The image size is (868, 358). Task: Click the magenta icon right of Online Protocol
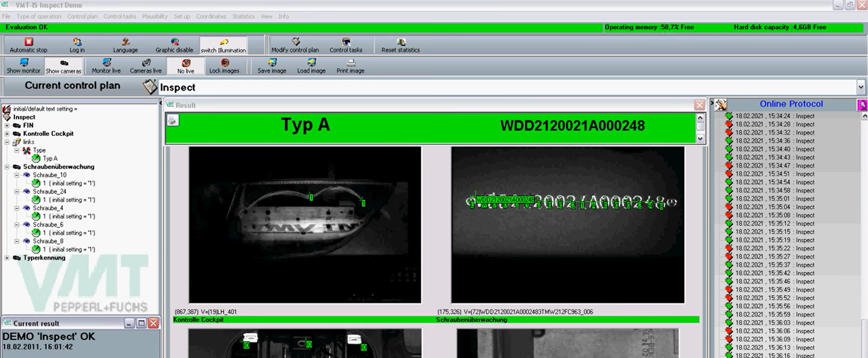point(862,105)
